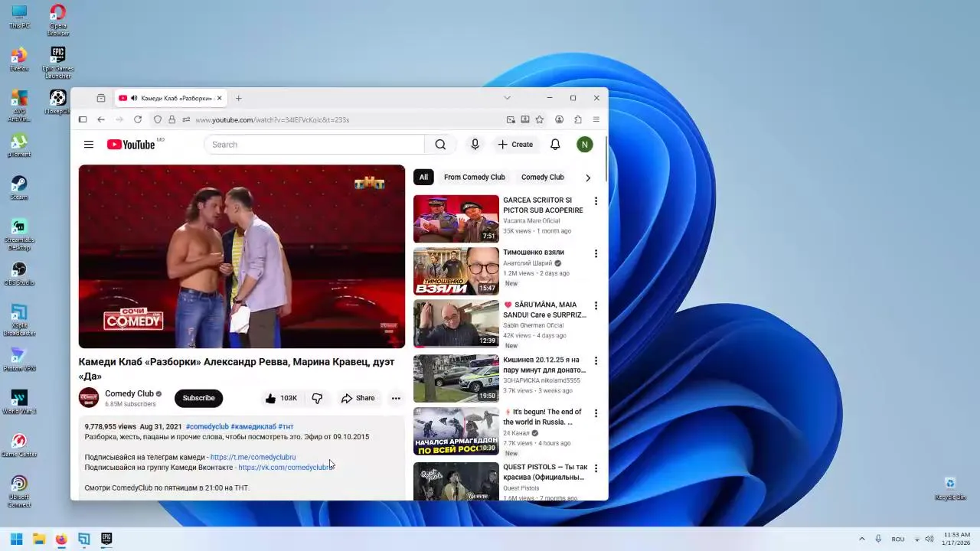Open 'SĂRU'MÂNA, MAIA SANDU!' video title
The image size is (980, 551).
click(544, 310)
